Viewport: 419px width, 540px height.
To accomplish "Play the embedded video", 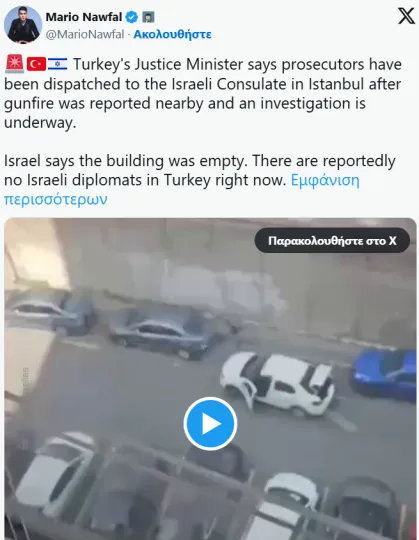I will [210, 424].
